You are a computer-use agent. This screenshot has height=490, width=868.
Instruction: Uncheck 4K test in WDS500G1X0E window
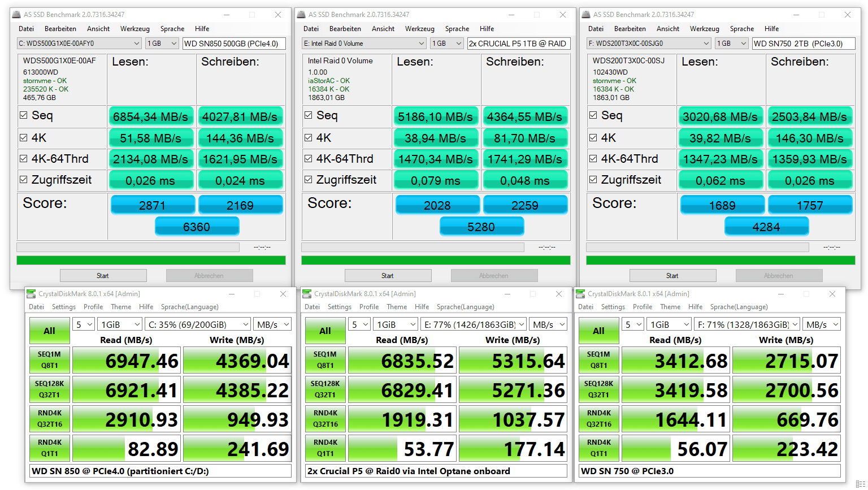[x=23, y=137]
